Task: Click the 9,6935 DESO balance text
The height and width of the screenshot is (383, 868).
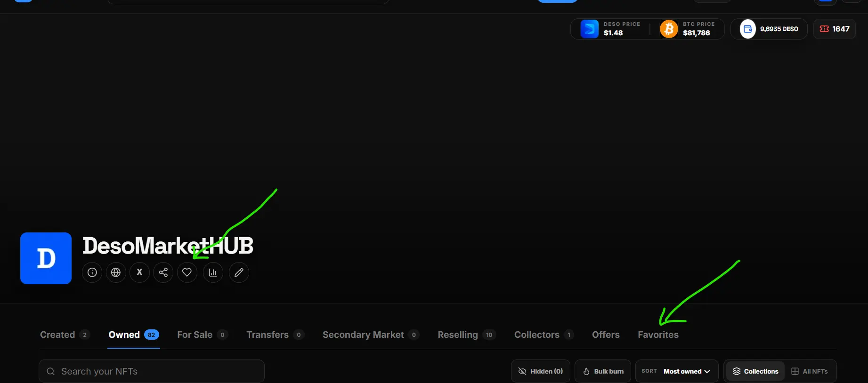Action: coord(779,29)
